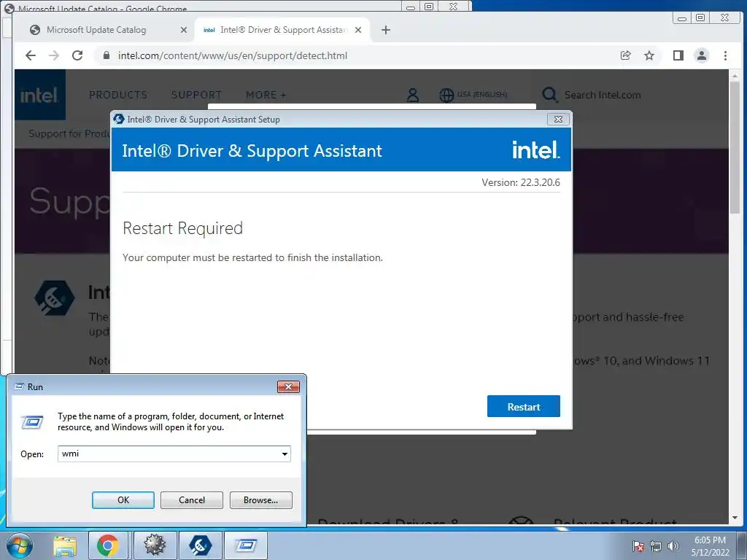Close the Intel Driver & Support Assistant Setup window
Screen dimensions: 747x560
tap(558, 119)
